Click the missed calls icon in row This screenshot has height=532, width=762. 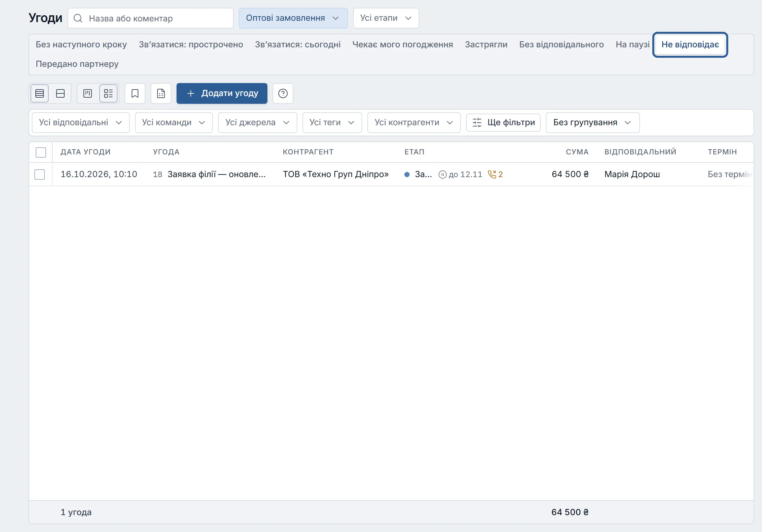coord(492,174)
